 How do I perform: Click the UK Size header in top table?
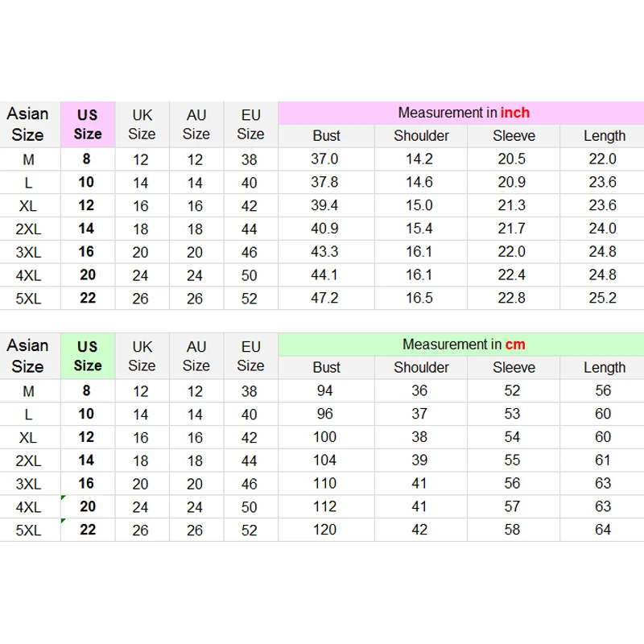point(142,125)
